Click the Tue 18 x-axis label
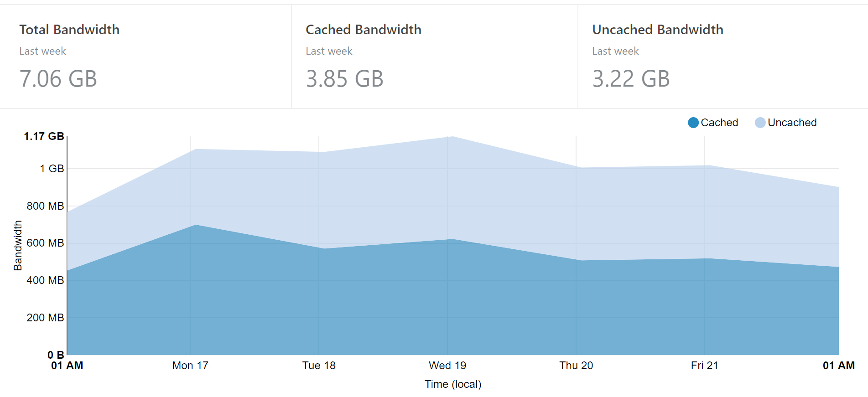This screenshot has width=868, height=397. click(x=319, y=366)
